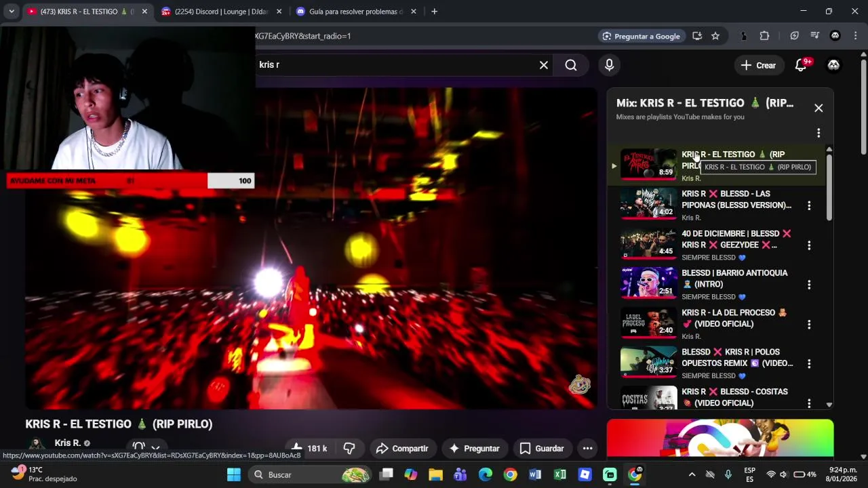Play 40 DE DICIEMBRE thumbnail in playlist
Image resolution: width=868 pixels, height=488 pixels.
[x=648, y=245]
